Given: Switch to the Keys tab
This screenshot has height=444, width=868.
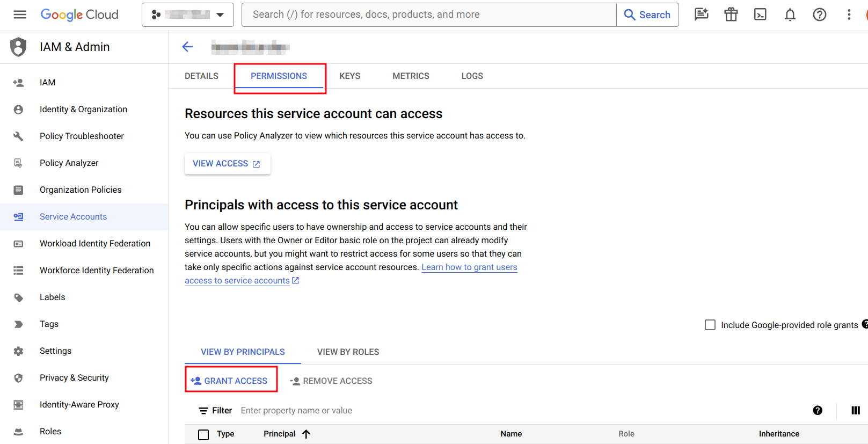Looking at the screenshot, I should click(x=349, y=76).
